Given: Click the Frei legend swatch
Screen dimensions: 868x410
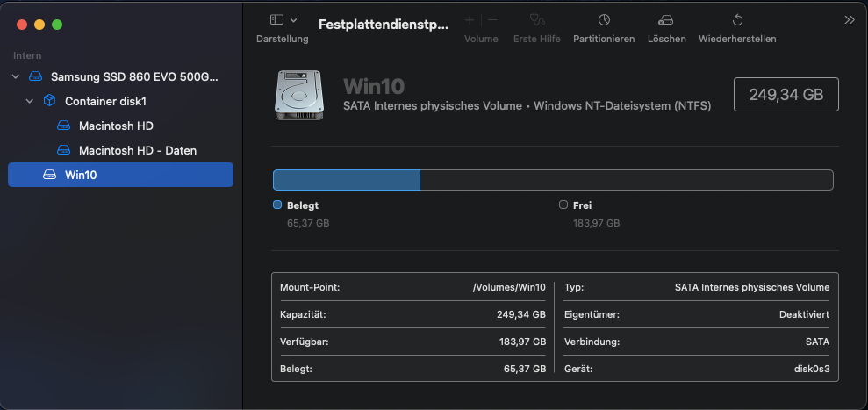Looking at the screenshot, I should 563,205.
